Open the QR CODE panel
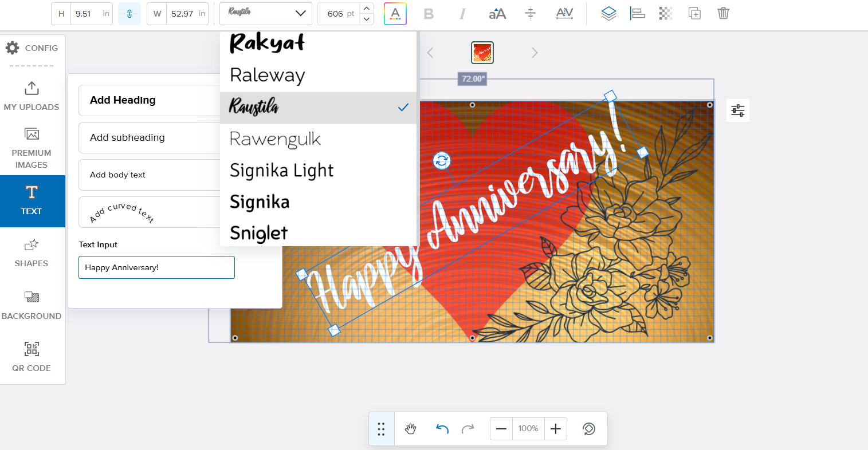The height and width of the screenshot is (450, 868). click(x=32, y=358)
